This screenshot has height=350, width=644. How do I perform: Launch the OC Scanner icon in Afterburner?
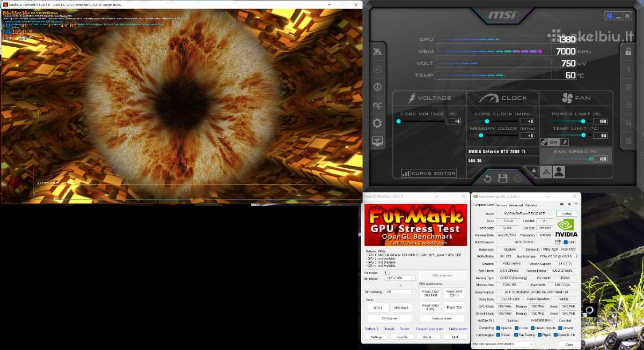tap(378, 105)
